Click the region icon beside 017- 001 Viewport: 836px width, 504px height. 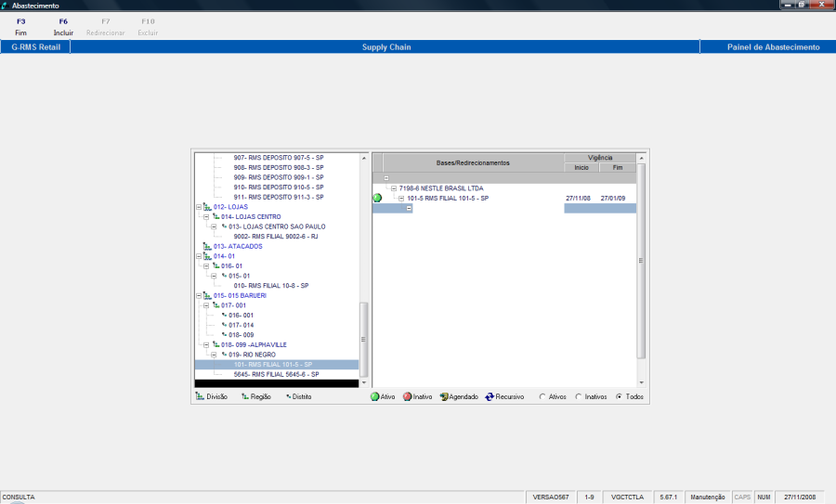pyautogui.click(x=216, y=305)
